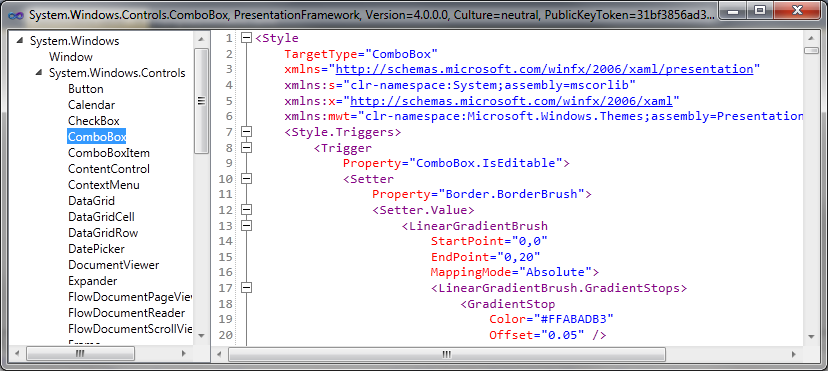Collapse the Style.Triggers fold on line 7
The height and width of the screenshot is (371, 828).
tap(246, 132)
